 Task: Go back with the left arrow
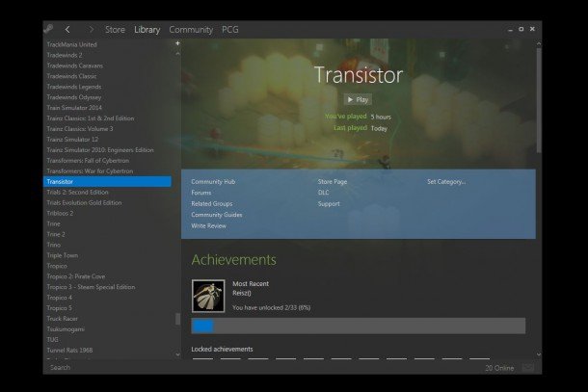coord(67,29)
